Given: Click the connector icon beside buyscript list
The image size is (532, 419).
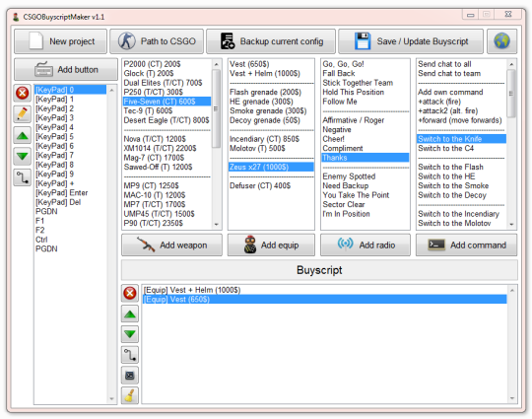Looking at the screenshot, I should coord(130,355).
